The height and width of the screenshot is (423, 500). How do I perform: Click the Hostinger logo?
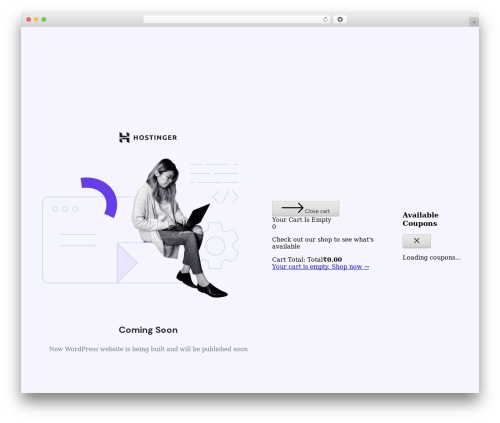click(148, 137)
